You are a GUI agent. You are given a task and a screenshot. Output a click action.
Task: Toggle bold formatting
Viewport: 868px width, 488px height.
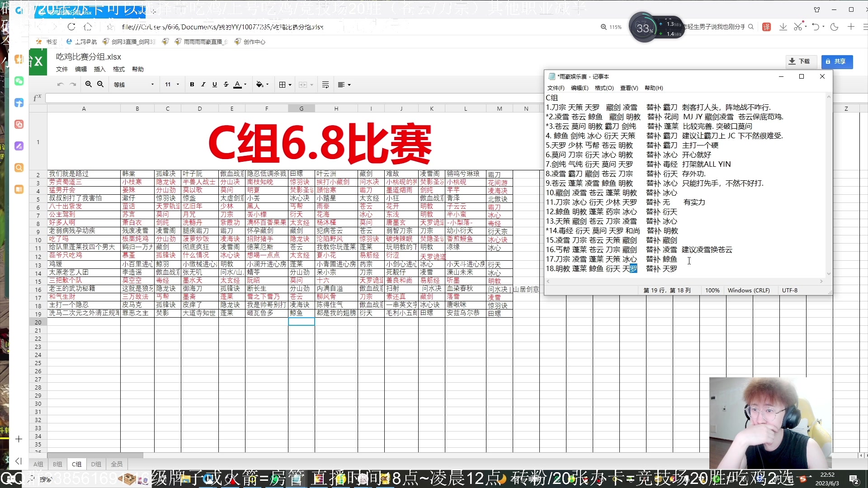pos(192,84)
